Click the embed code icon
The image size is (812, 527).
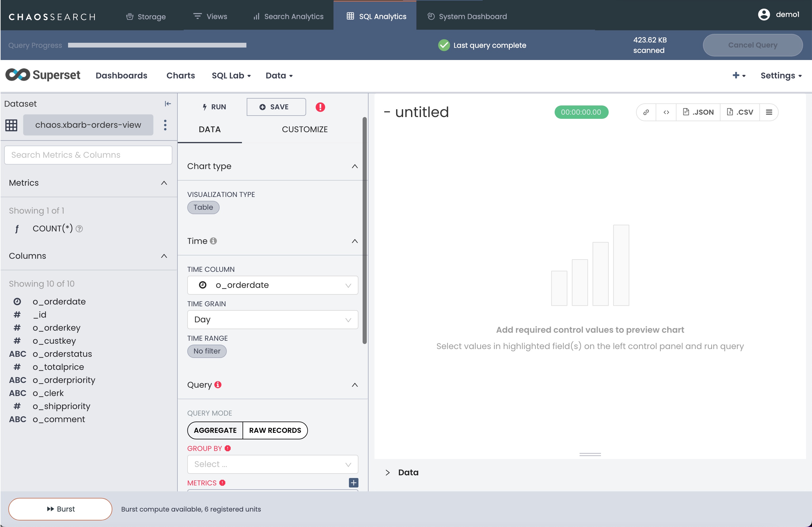(666, 112)
